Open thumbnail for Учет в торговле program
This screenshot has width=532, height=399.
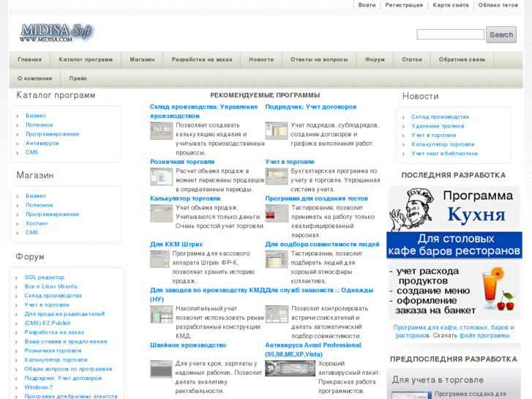click(277, 176)
